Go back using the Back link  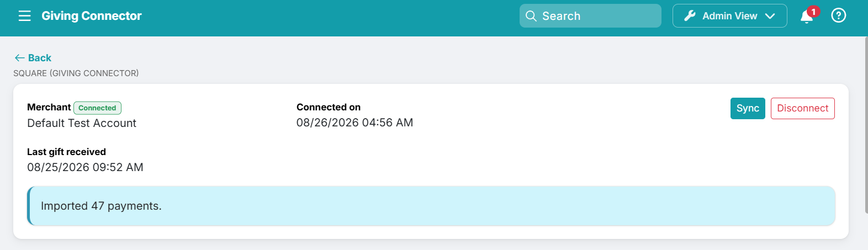coord(33,58)
